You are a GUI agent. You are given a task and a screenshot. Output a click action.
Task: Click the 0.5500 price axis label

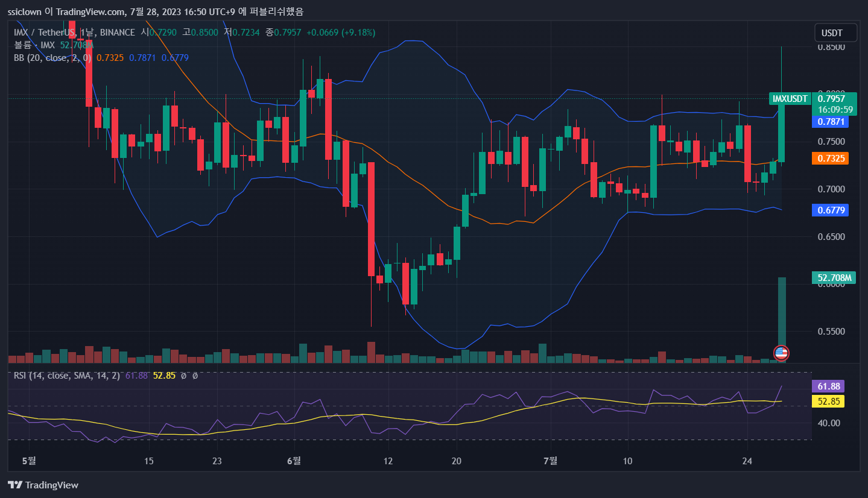pos(831,332)
